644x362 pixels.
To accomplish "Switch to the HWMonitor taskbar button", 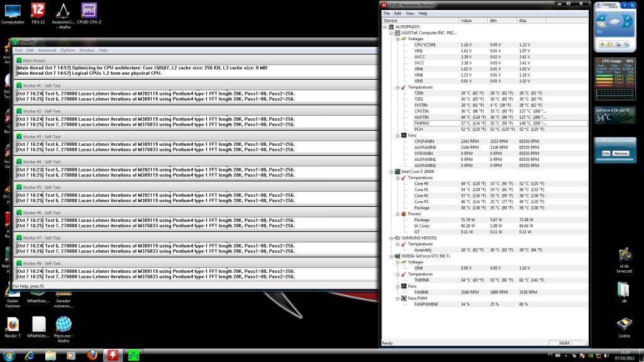I will pyautogui.click(x=113, y=356).
